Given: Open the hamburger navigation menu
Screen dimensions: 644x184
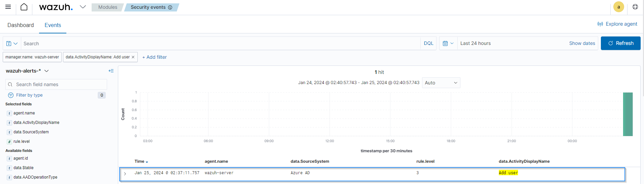Looking at the screenshot, I should (8, 7).
